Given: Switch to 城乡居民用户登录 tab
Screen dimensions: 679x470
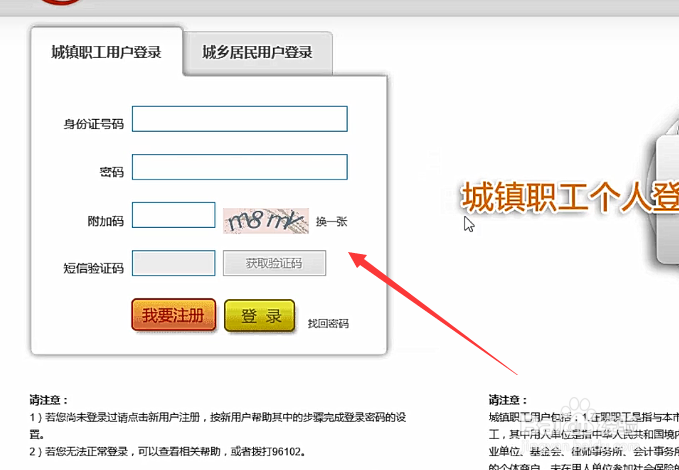Looking at the screenshot, I should pos(257,52).
